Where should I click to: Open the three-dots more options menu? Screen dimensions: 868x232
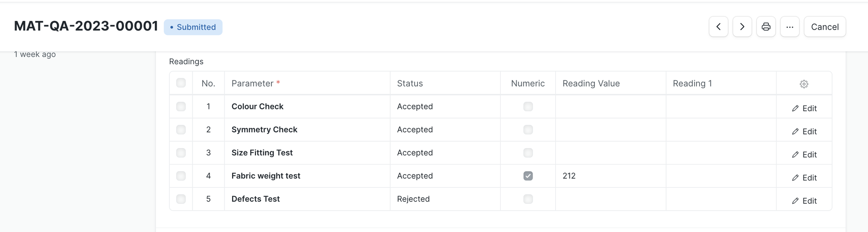[x=790, y=27]
